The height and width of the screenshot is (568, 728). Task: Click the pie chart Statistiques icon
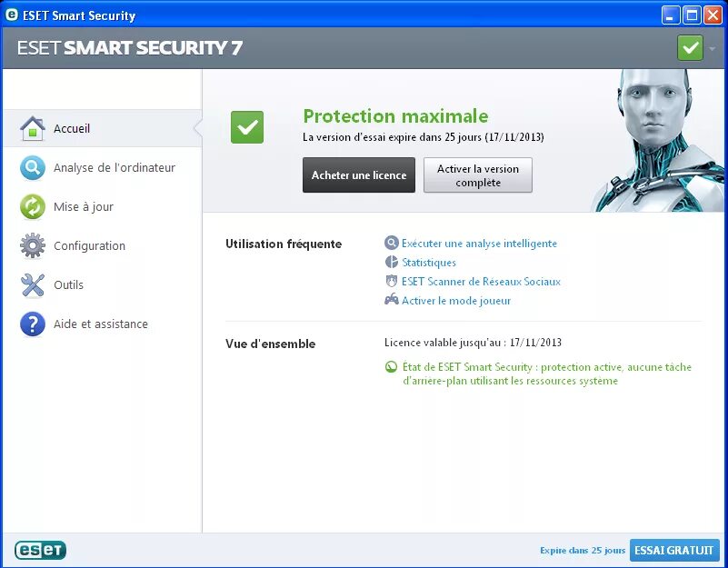(x=392, y=263)
